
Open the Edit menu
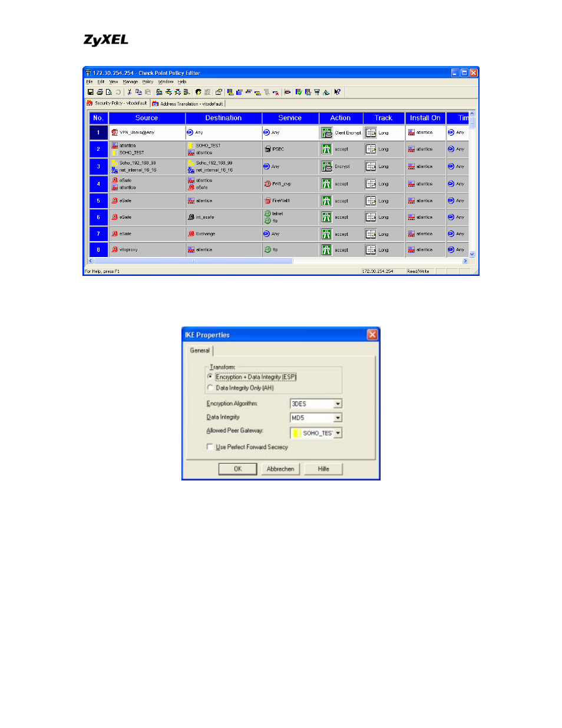coord(101,82)
